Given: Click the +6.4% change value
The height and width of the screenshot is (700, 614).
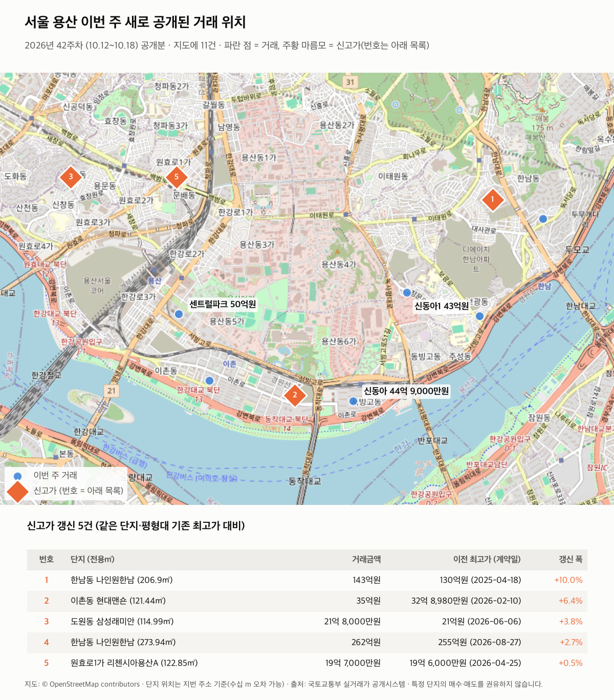Looking at the screenshot, I should pyautogui.click(x=571, y=601).
